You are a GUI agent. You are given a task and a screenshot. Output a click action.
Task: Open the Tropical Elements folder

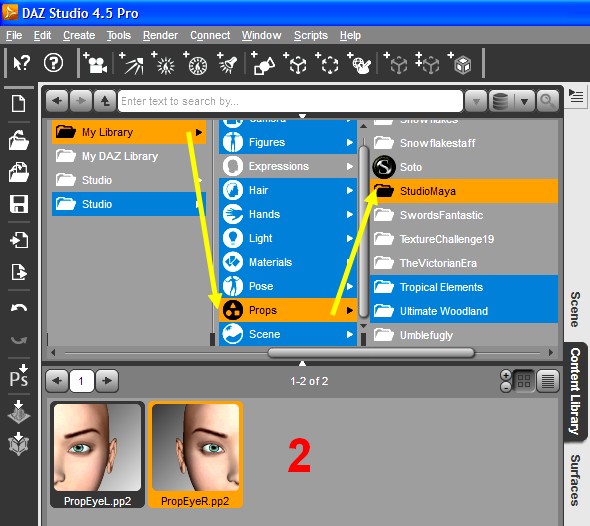pos(464,287)
